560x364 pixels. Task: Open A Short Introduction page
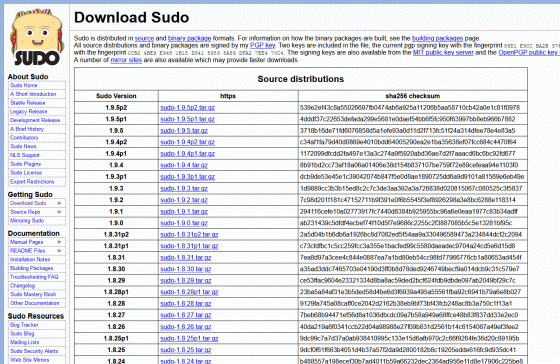coord(33,94)
